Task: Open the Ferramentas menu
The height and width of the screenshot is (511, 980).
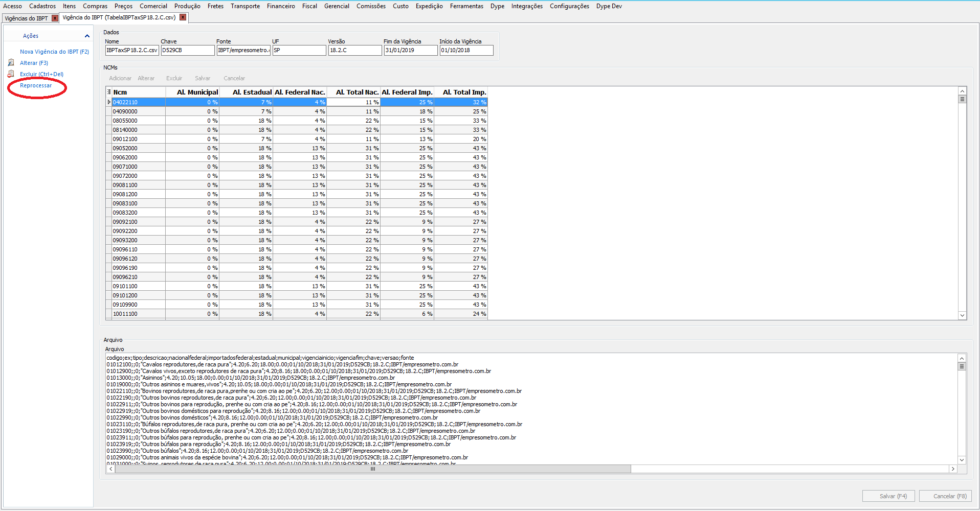Action: pyautogui.click(x=466, y=6)
